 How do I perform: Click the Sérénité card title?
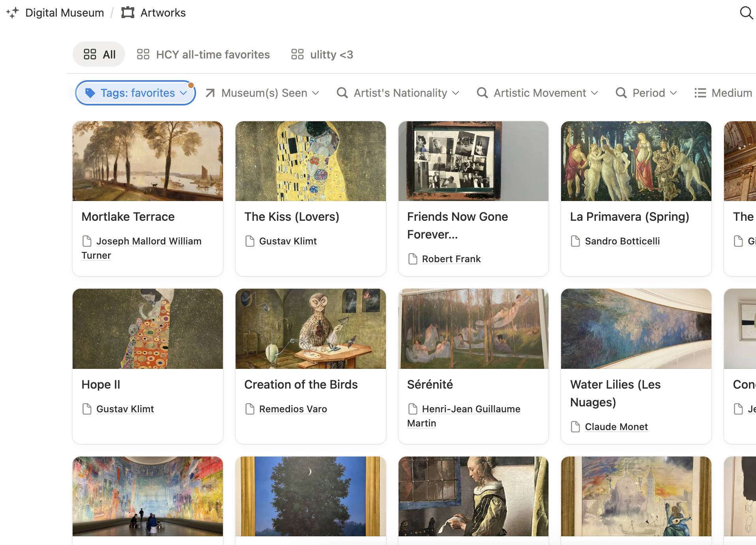[x=430, y=384]
